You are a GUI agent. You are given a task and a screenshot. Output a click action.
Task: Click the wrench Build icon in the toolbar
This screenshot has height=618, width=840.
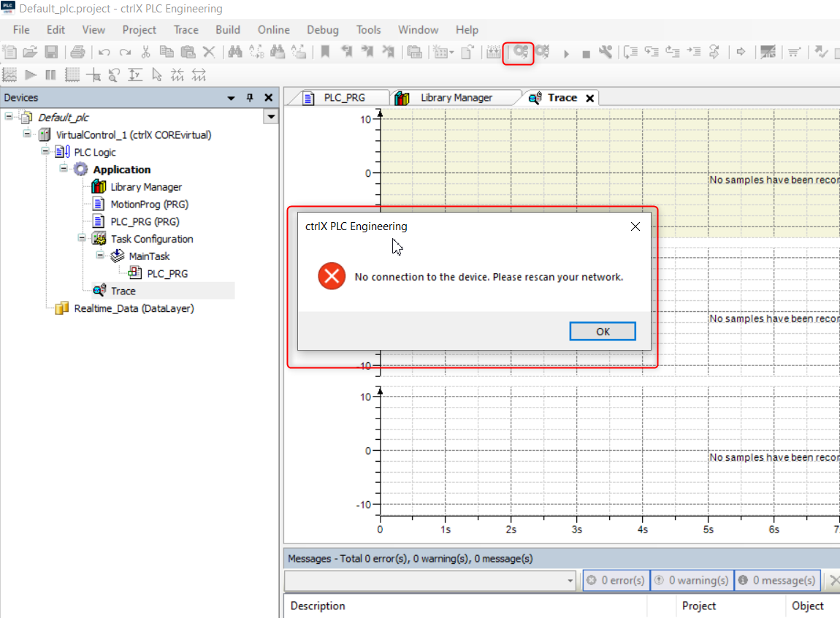pyautogui.click(x=605, y=52)
